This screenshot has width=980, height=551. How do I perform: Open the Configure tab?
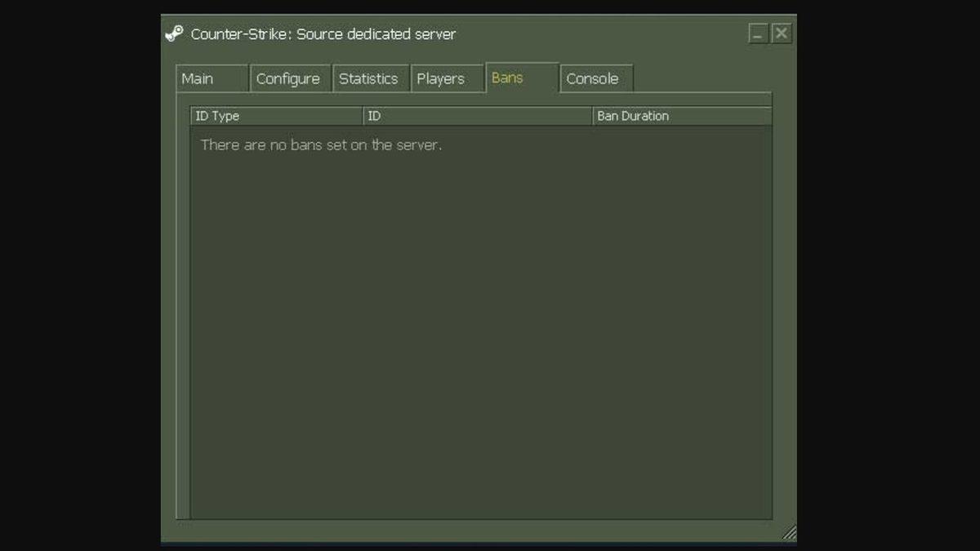pyautogui.click(x=289, y=78)
